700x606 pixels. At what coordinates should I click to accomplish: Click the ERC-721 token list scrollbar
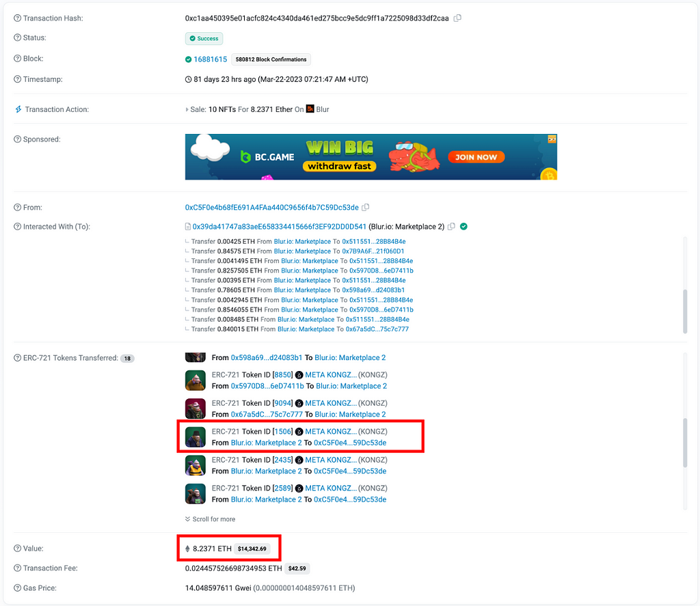point(685,443)
